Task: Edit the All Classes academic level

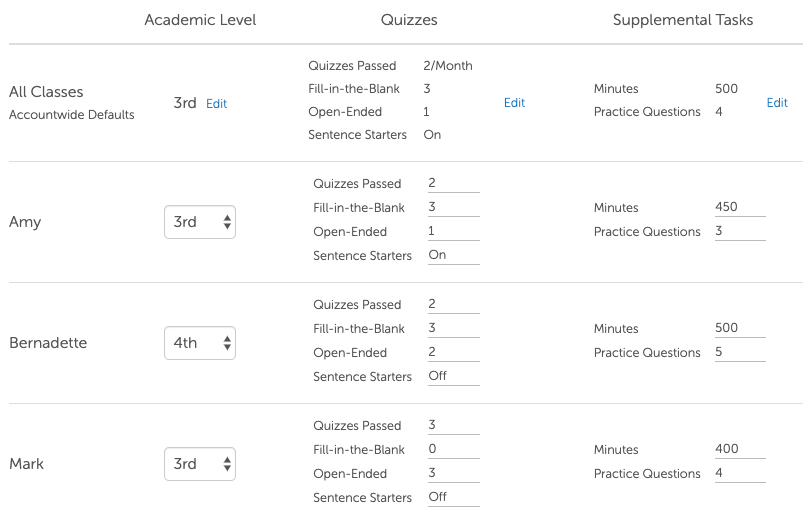Action: tap(216, 104)
